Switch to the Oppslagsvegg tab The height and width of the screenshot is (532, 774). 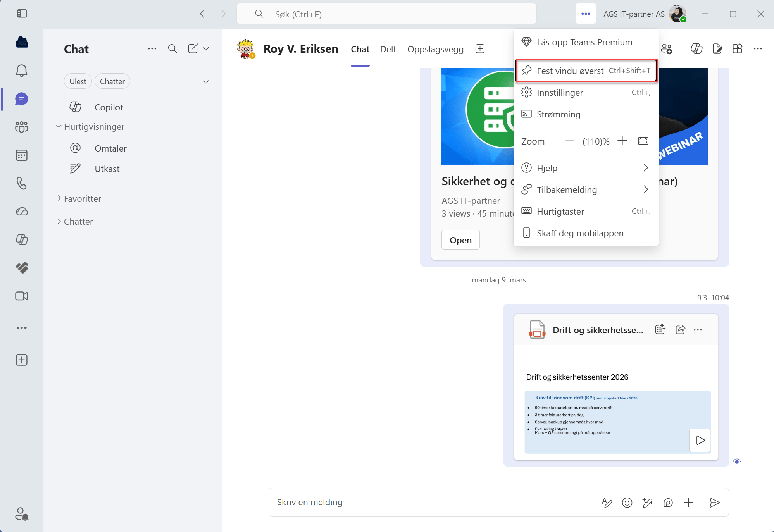tap(435, 49)
